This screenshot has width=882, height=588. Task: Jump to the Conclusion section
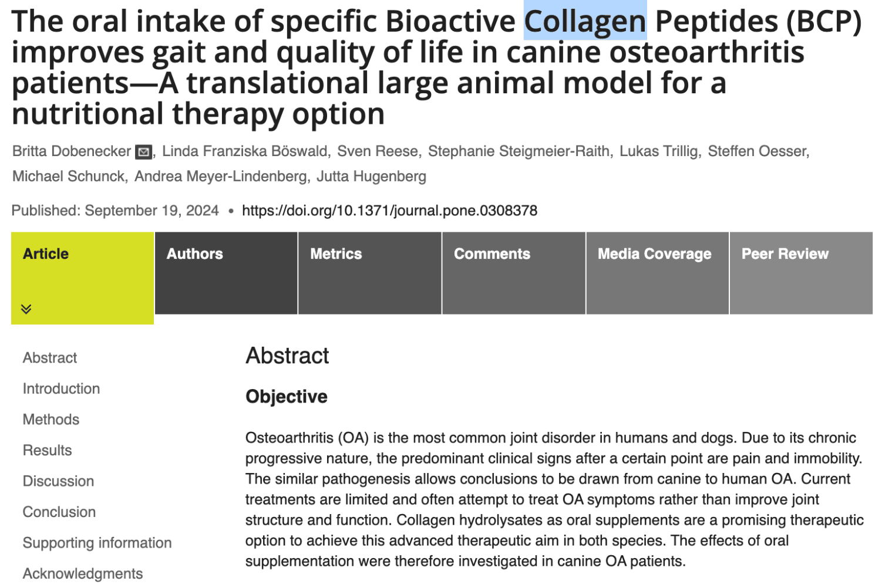pyautogui.click(x=59, y=512)
